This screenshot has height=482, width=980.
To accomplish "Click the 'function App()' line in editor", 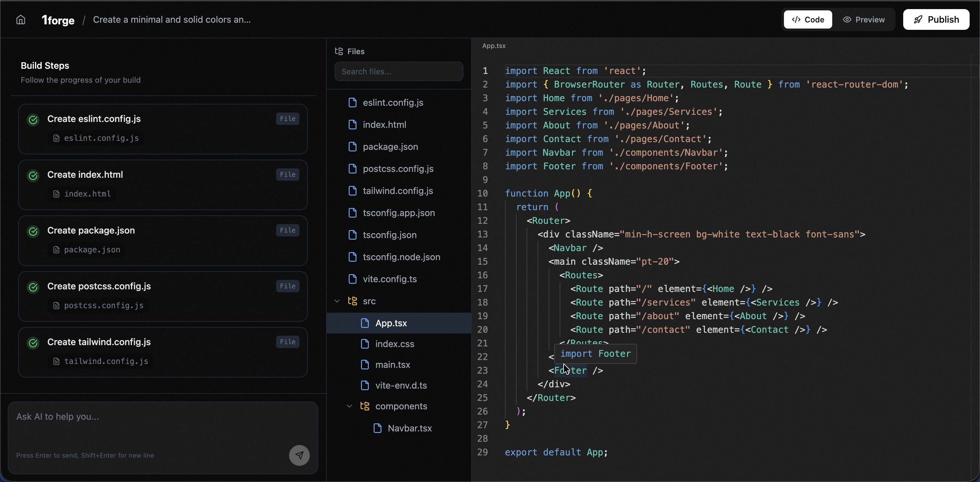I will 548,193.
